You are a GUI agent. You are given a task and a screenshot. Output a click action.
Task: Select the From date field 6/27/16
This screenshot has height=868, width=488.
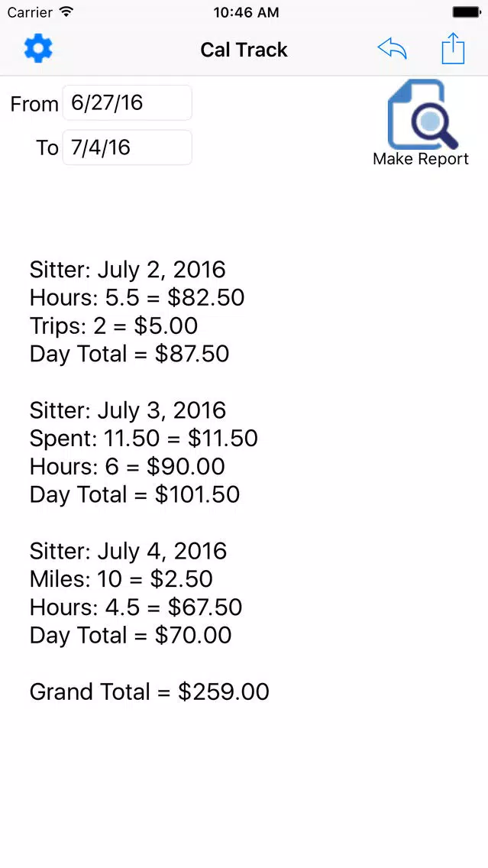[x=128, y=103]
